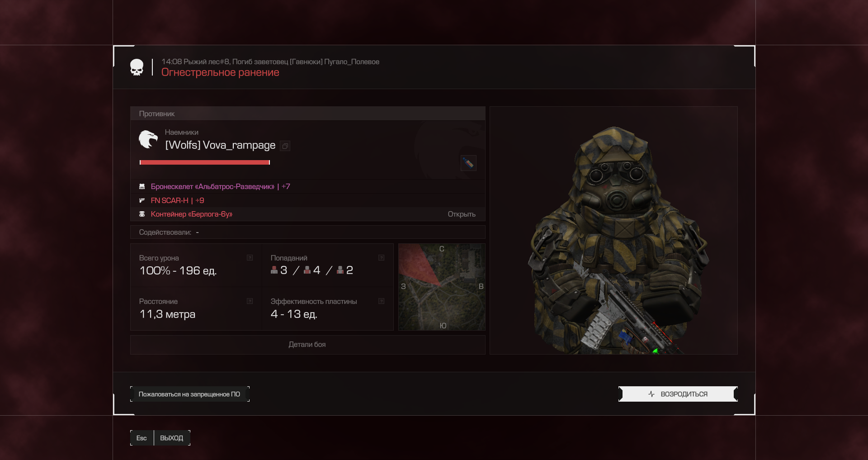The width and height of the screenshot is (868, 460).
Task: Open the Контейнер «Берлога-6у» via Открыть
Action: coord(461,214)
